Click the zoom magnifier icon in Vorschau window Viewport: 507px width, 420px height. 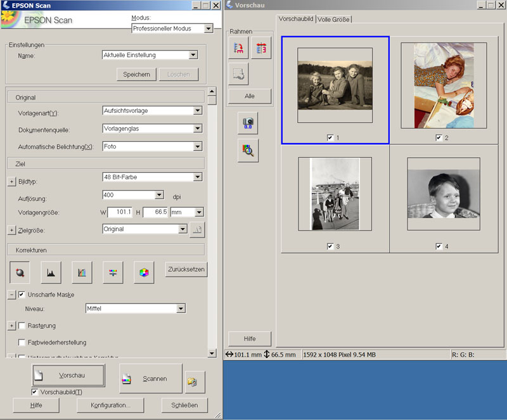click(x=248, y=150)
